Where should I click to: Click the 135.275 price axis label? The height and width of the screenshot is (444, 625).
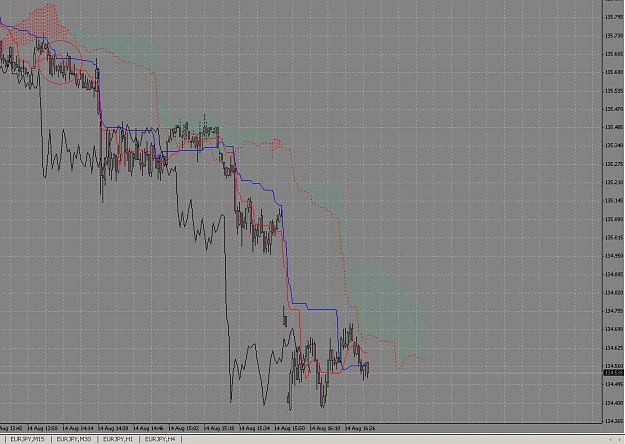[614, 164]
